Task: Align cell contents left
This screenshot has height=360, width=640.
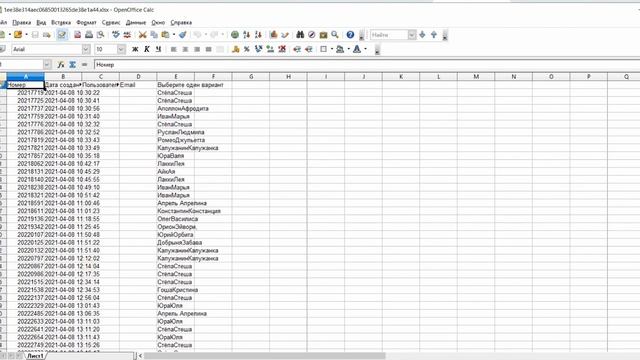Action: [x=173, y=49]
